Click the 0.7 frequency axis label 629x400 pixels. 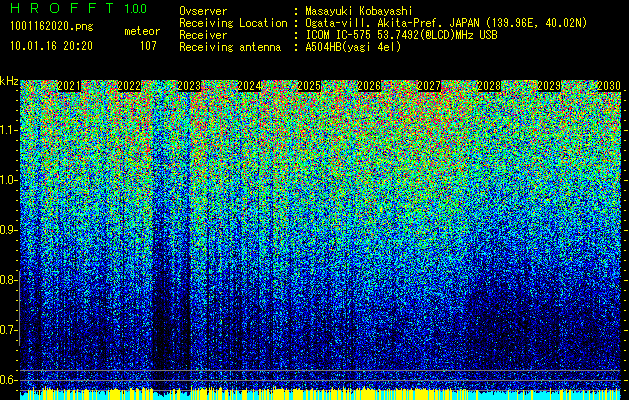9,330
